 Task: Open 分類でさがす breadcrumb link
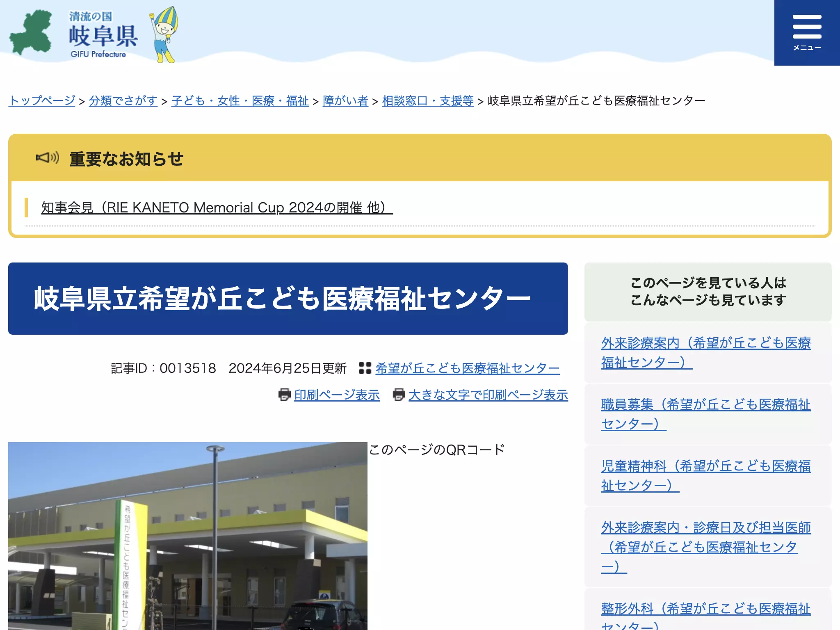123,100
